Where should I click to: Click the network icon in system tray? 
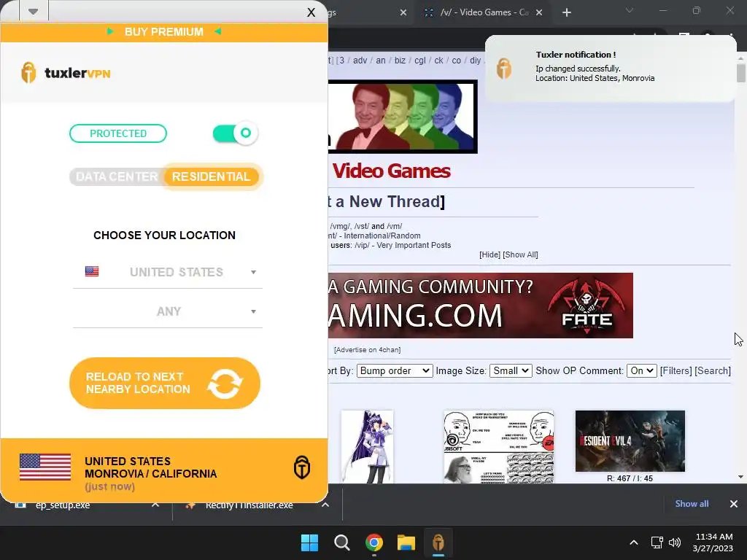coord(657,542)
